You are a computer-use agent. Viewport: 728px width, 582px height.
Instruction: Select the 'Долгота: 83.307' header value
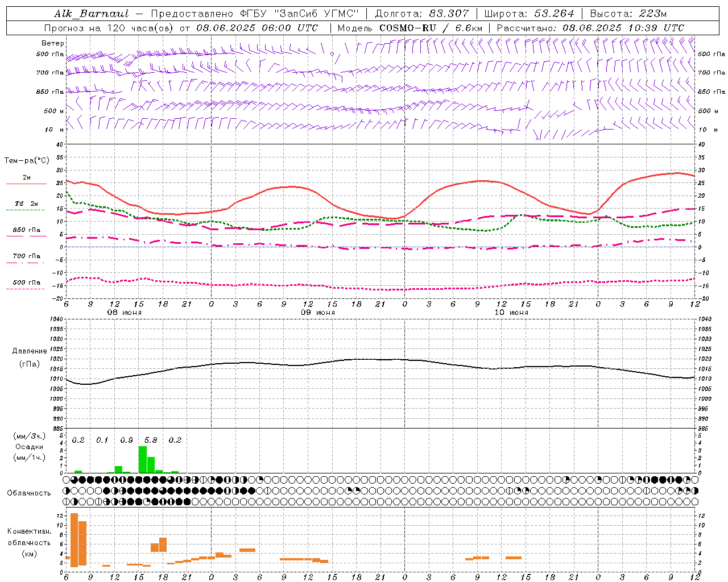coord(422,14)
